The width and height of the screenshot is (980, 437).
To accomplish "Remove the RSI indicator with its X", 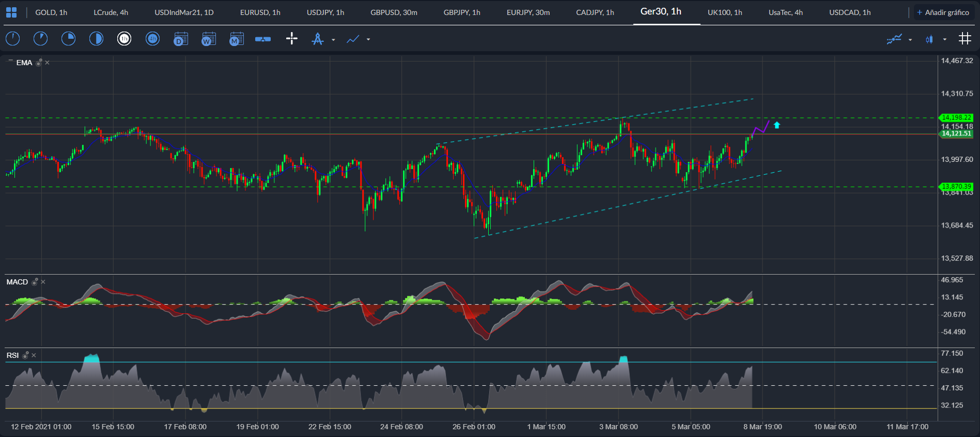I will (x=34, y=355).
